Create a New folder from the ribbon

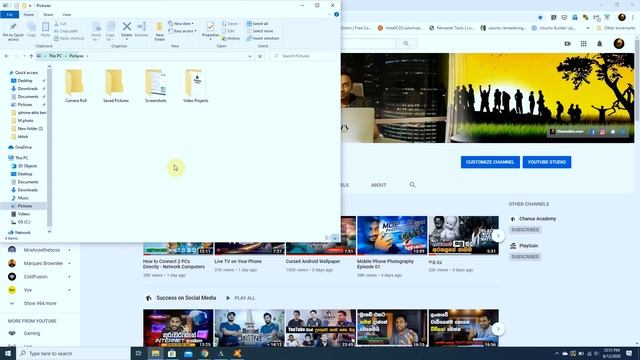click(x=160, y=31)
